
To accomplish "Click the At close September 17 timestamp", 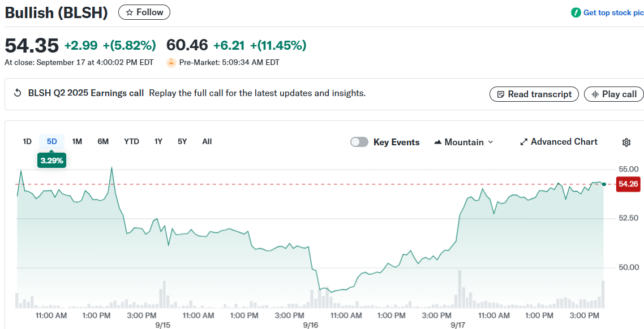I will [79, 63].
